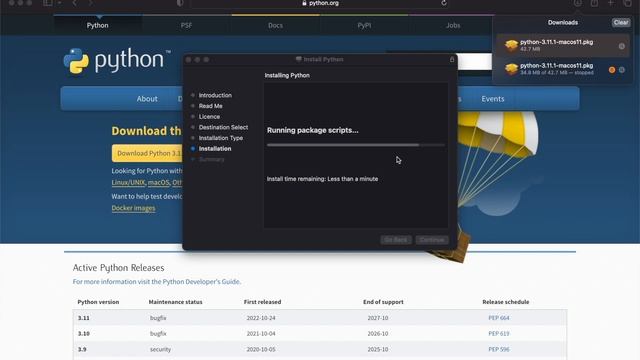Image resolution: width=640 pixels, height=360 pixels.
Task: Open the Events menu on python.org
Action: point(493,99)
